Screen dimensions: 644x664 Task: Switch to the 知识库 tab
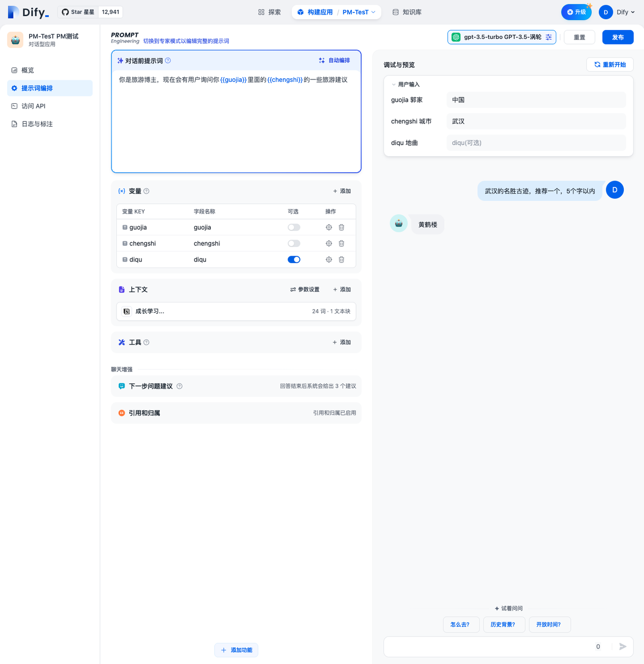(x=407, y=12)
